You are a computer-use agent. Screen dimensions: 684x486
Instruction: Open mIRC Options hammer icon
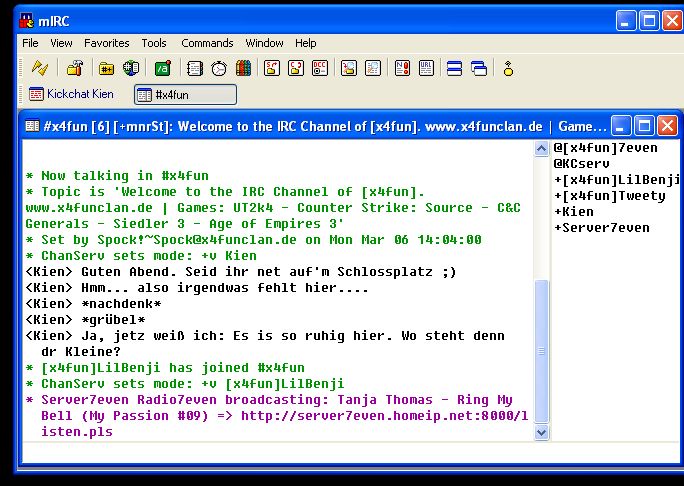click(x=74, y=68)
